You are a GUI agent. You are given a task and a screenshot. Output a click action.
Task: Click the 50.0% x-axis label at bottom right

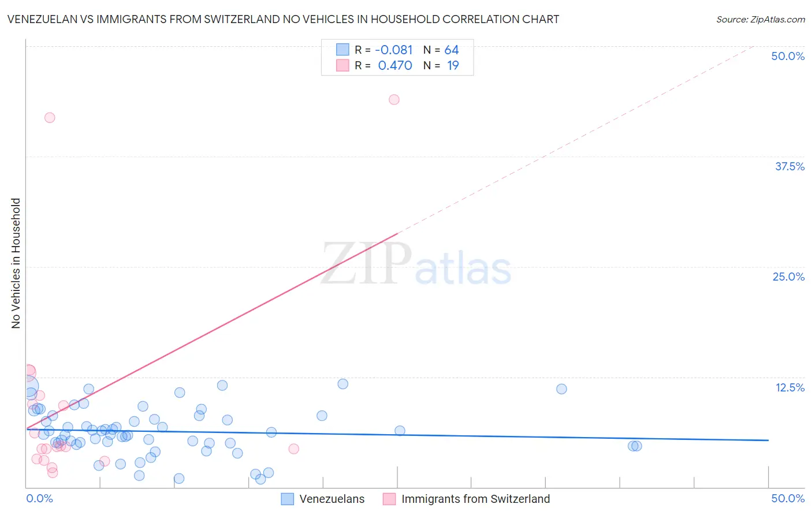[x=788, y=498]
